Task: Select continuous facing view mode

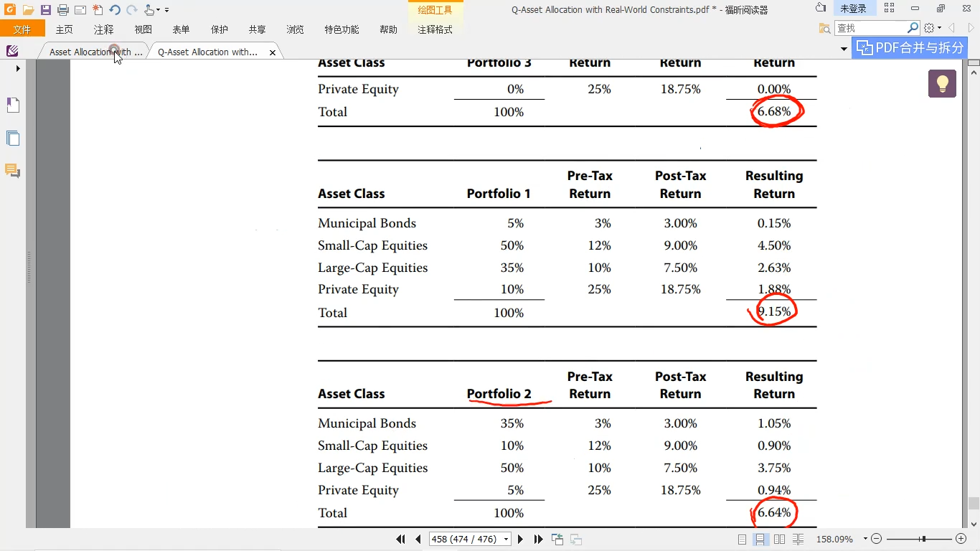Action: coord(798,540)
